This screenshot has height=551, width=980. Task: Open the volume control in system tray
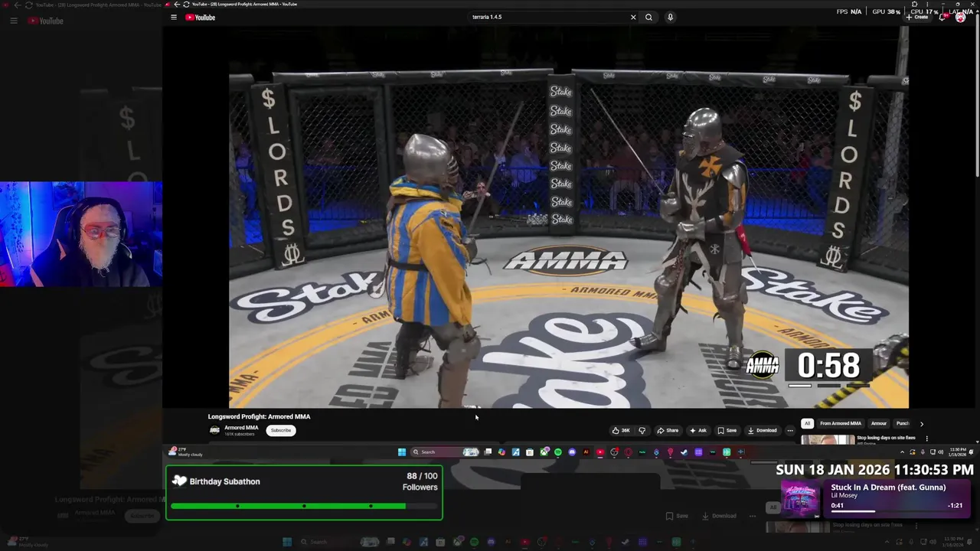pyautogui.click(x=940, y=452)
